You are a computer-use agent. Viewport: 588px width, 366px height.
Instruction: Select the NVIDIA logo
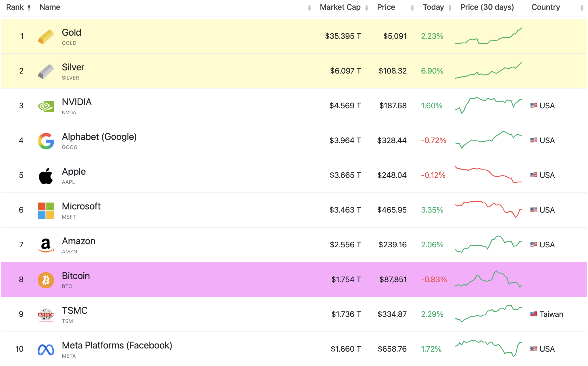(46, 106)
